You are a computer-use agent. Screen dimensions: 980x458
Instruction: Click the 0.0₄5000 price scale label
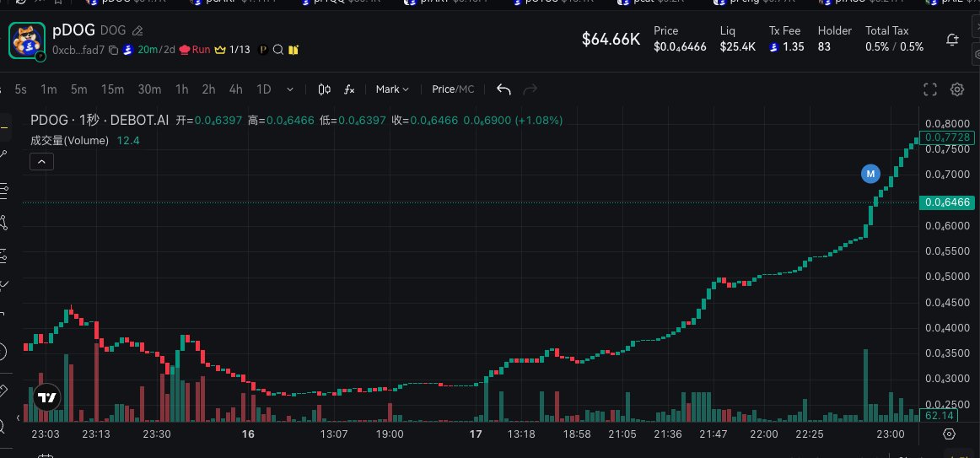pos(947,277)
